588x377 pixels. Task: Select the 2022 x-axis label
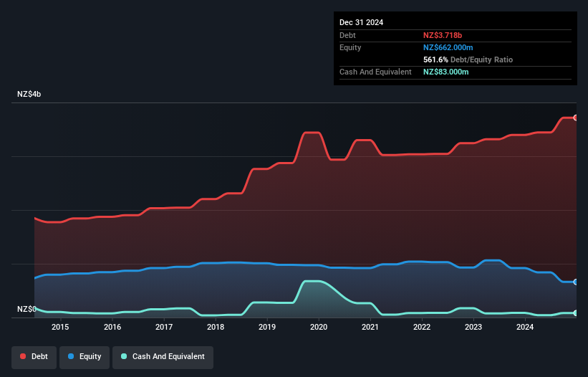click(422, 327)
